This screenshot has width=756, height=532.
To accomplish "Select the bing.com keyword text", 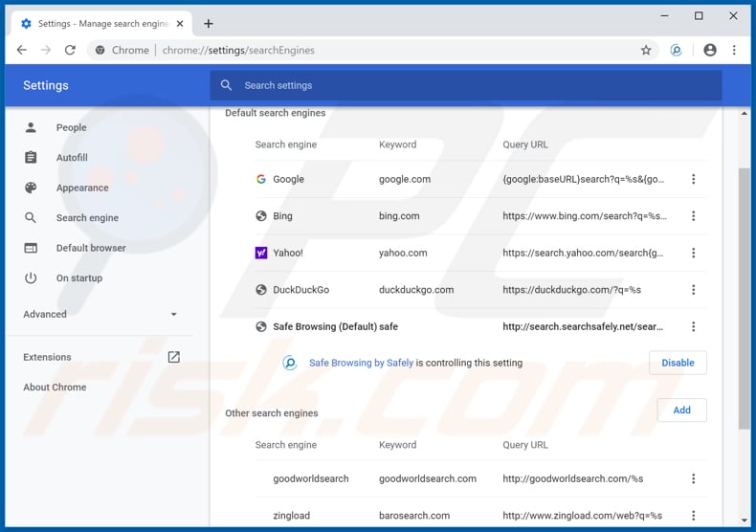I will (x=399, y=216).
